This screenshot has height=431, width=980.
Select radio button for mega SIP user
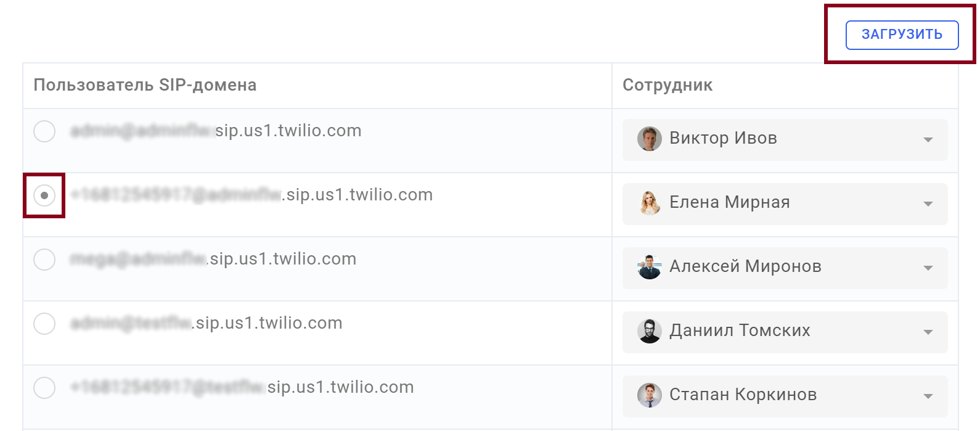coord(44,260)
